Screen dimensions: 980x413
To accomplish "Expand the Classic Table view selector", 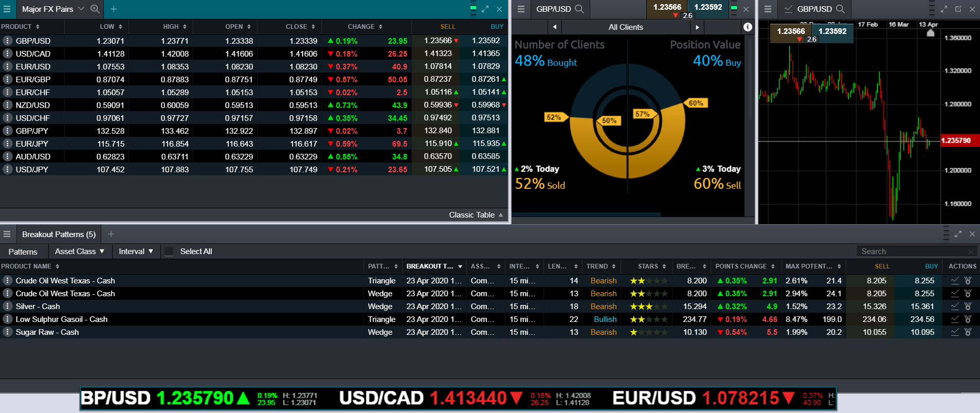I will 476,214.
